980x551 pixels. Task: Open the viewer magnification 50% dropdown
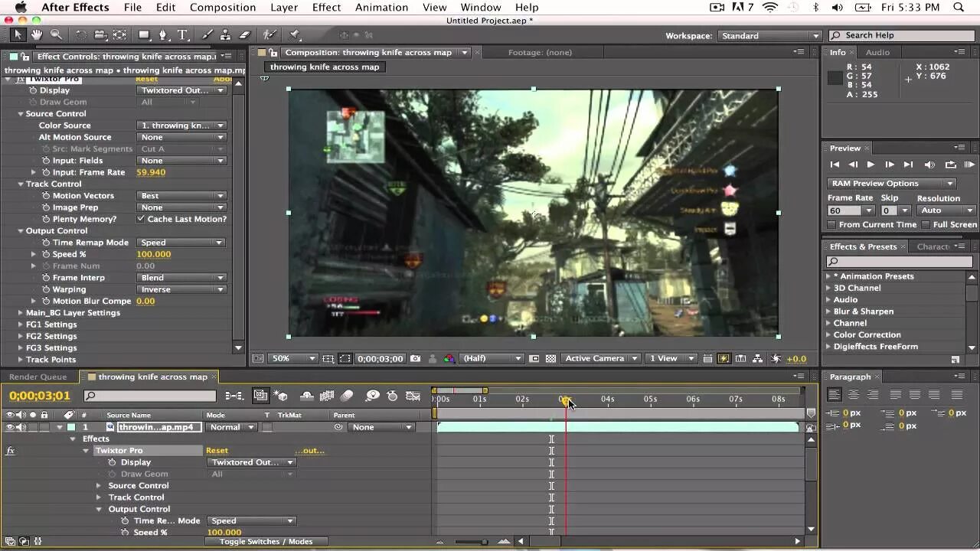[x=293, y=358]
